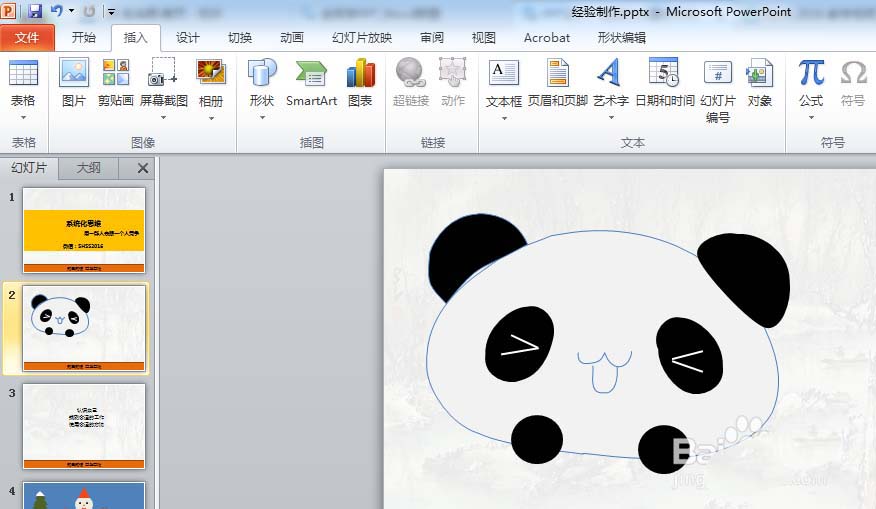Image resolution: width=876 pixels, height=509 pixels.
Task: Expand the 屏幕截图 dropdown arrow
Action: [x=163, y=118]
